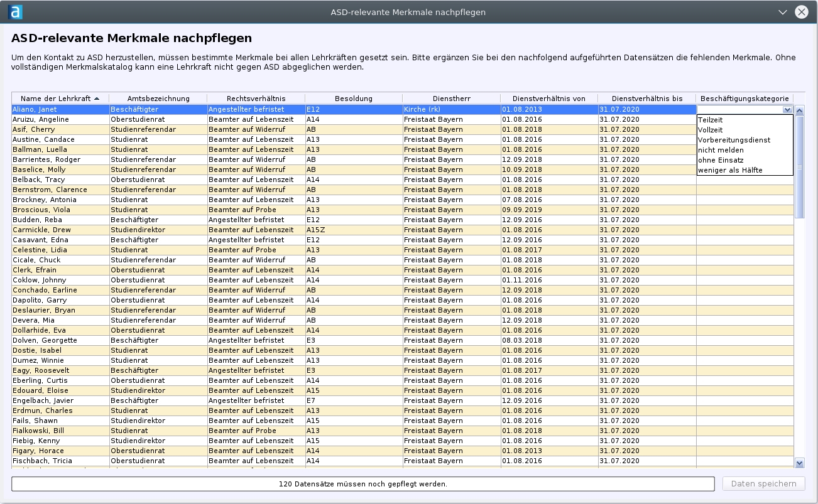818x504 pixels.
Task: Collapse Beschäftigungskategorie combo box arrow for Aliano
Action: click(787, 109)
